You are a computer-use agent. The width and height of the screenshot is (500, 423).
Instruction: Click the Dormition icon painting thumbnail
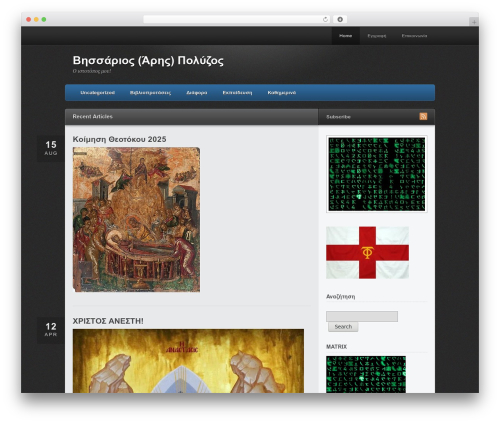click(x=136, y=220)
